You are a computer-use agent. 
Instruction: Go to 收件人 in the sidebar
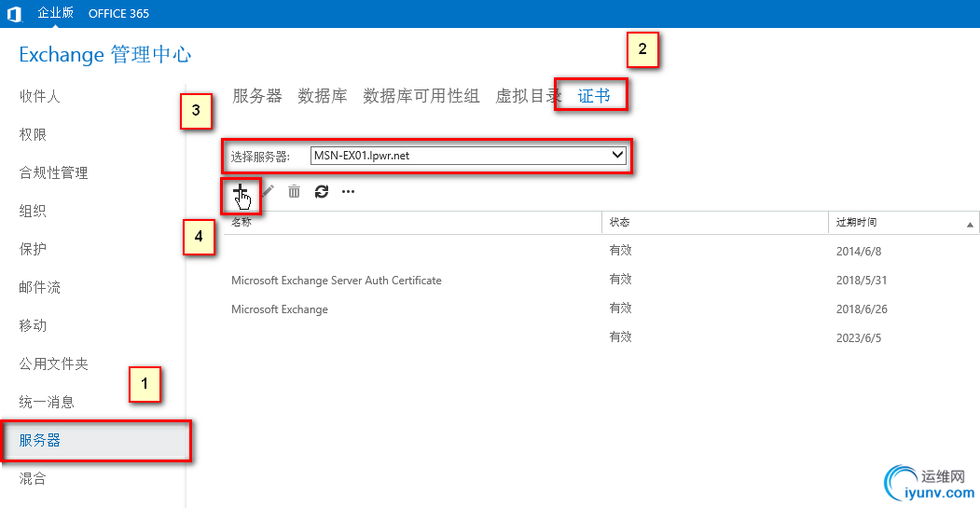click(39, 96)
